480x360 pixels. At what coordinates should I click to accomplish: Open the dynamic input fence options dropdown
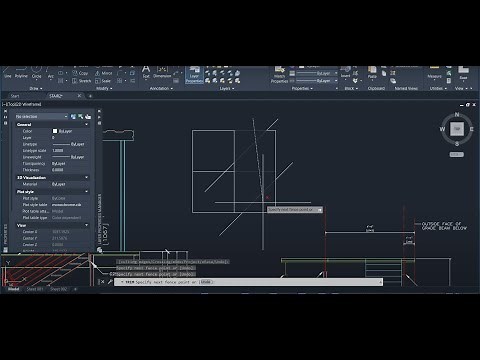(320, 210)
